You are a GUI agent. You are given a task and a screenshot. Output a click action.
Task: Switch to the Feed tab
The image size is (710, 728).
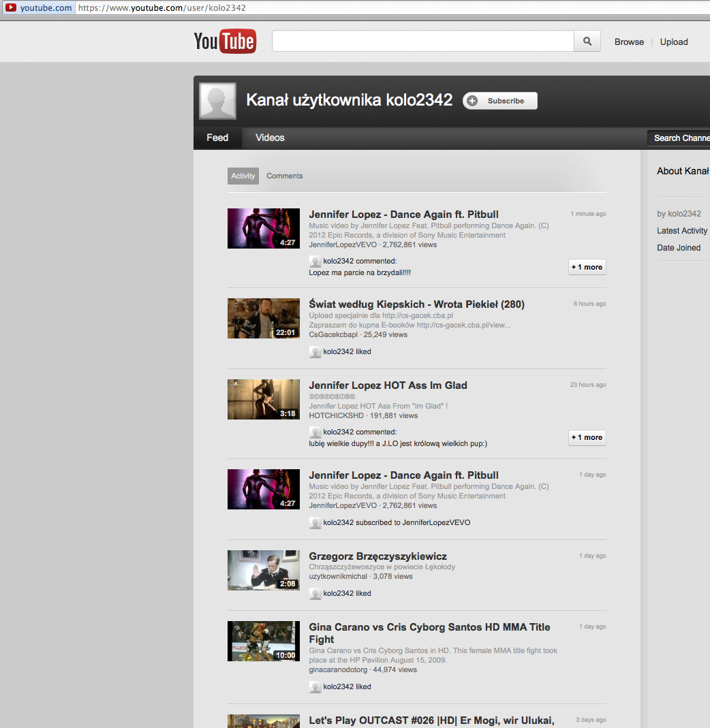(217, 138)
